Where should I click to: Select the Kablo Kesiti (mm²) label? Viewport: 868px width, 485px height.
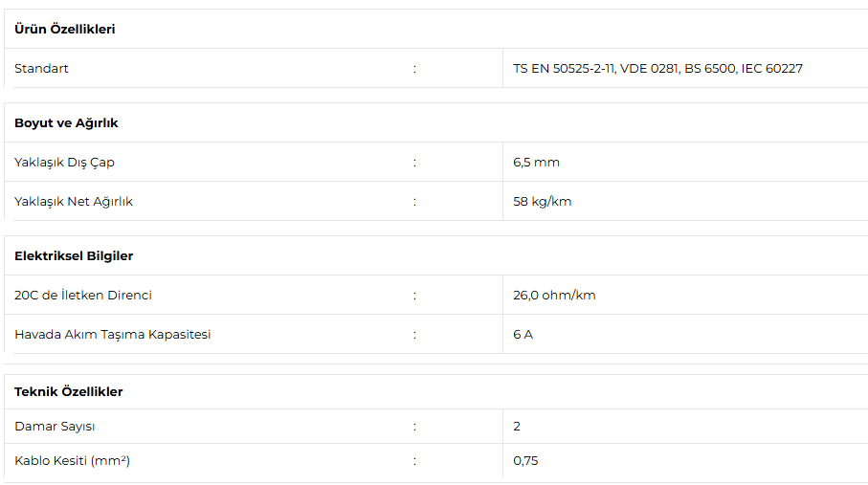[72, 461]
